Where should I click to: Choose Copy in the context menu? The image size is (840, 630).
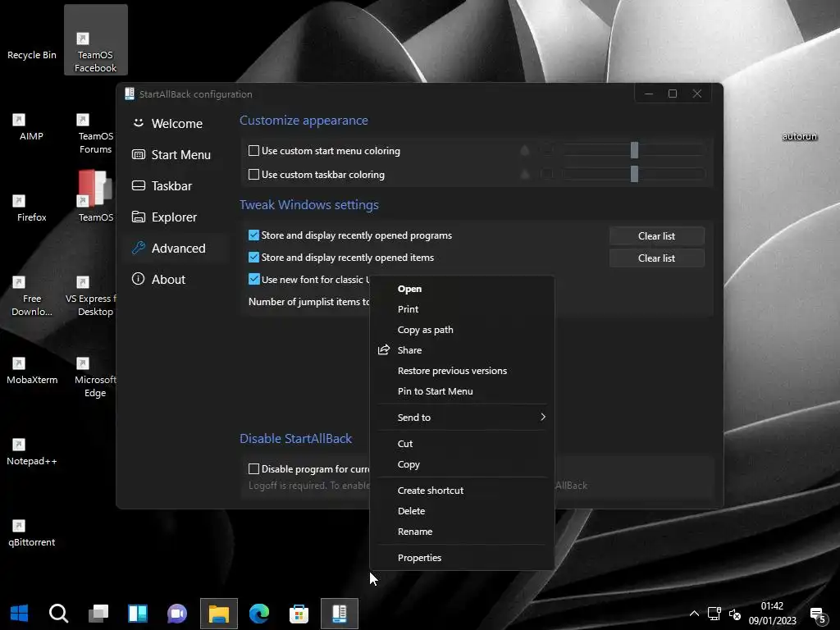coord(462,464)
